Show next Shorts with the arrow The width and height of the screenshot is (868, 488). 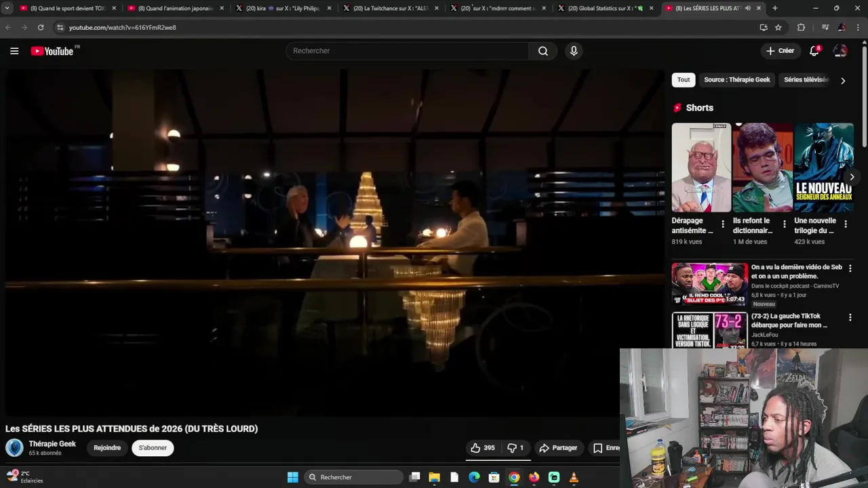click(x=852, y=177)
